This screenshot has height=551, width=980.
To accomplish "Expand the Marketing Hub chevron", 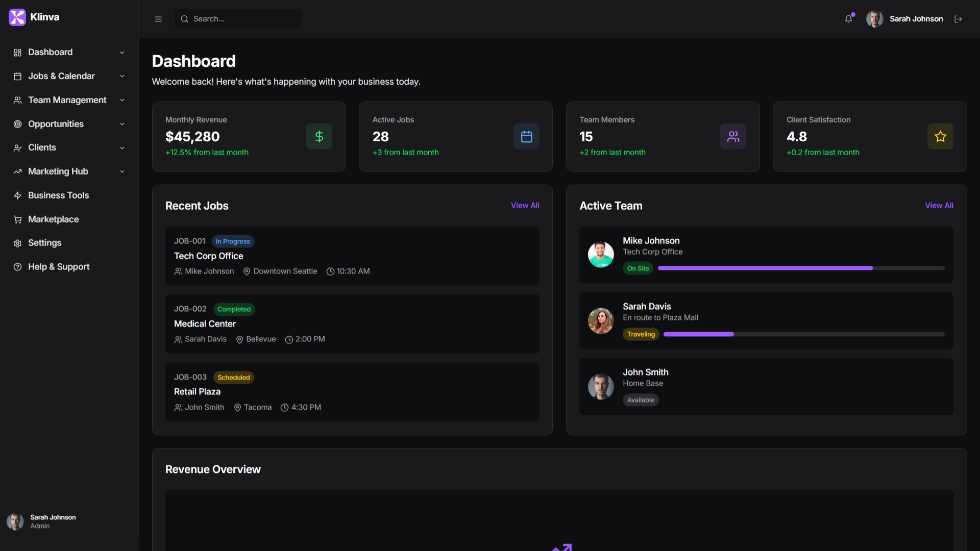I will coord(122,171).
